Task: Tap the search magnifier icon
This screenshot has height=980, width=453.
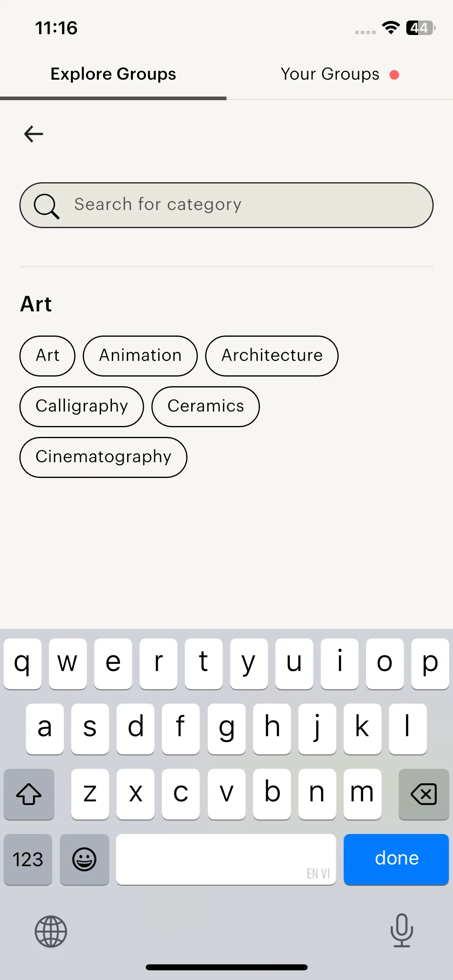Action: pyautogui.click(x=47, y=206)
